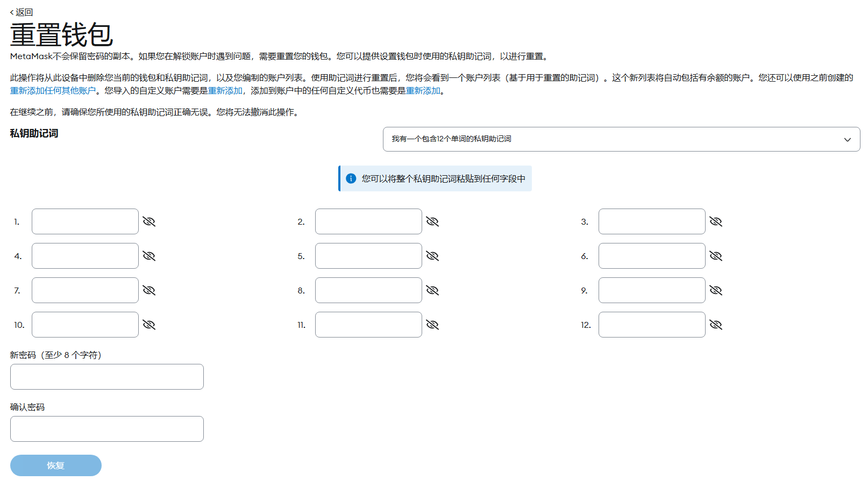The image size is (868, 495).
Task: Click the blue info icon in banner
Action: click(x=351, y=178)
